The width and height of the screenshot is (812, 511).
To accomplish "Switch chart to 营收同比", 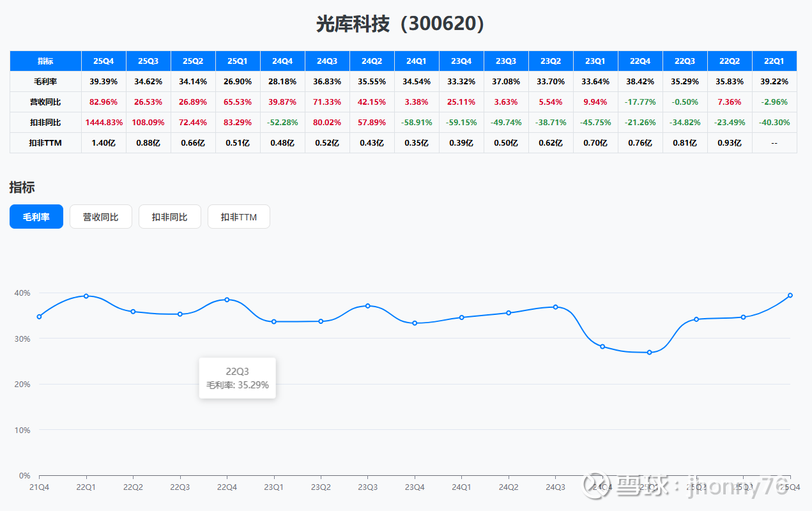I will pyautogui.click(x=100, y=217).
